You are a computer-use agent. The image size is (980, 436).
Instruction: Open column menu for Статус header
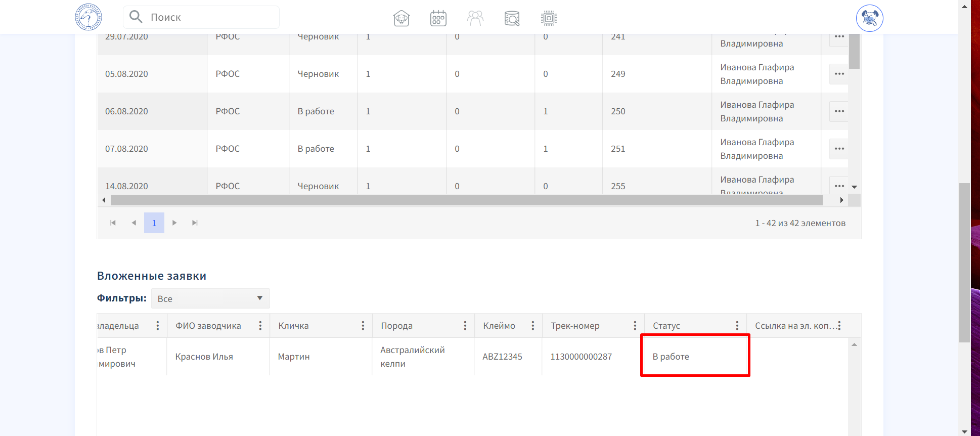pos(737,326)
